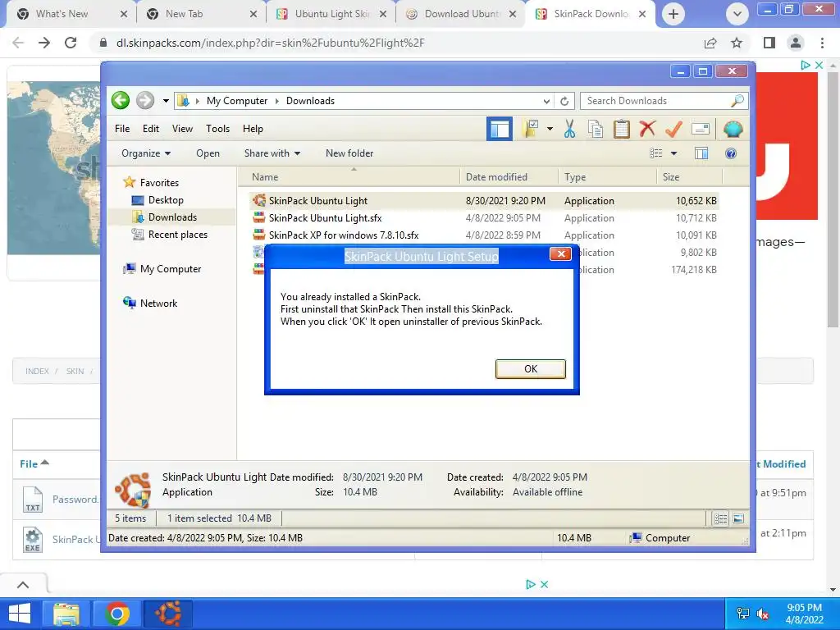Select SkinPack Ubuntu Light.sfx file

[484, 218]
